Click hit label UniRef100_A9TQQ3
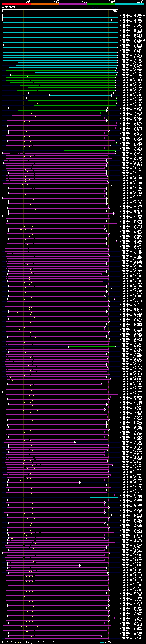 tap(131, 58)
